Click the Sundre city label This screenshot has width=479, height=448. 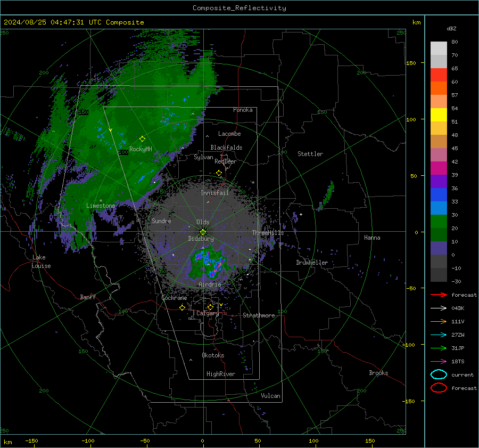(x=161, y=221)
